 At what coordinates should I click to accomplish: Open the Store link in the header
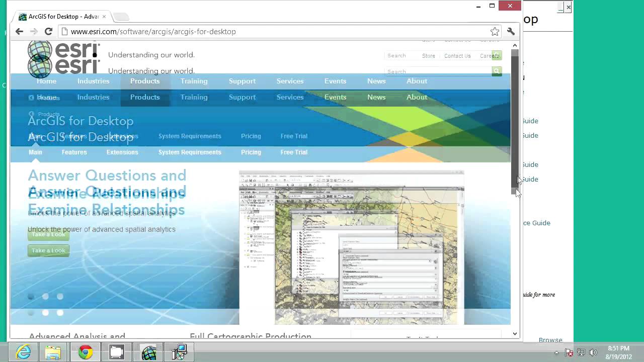tap(429, 56)
